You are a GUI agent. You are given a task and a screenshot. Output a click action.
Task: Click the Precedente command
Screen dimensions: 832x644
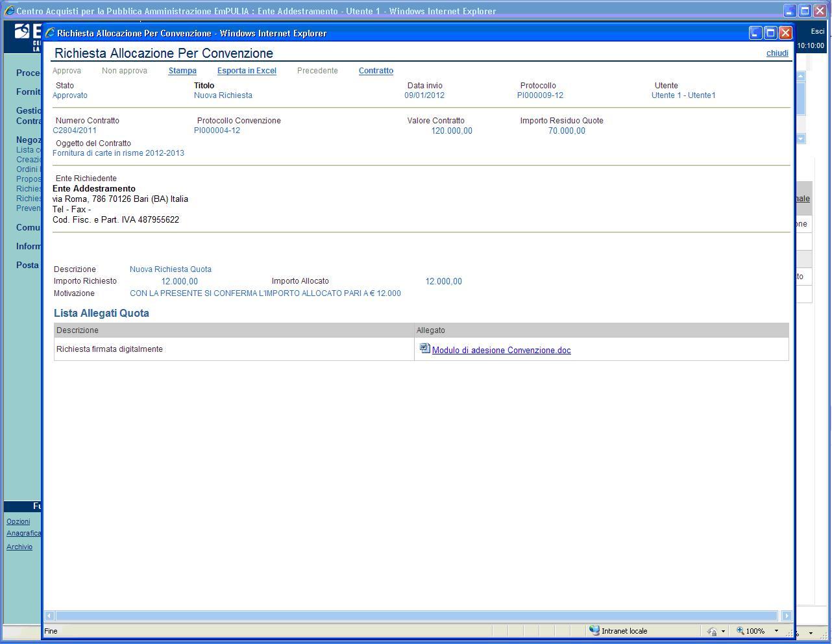[x=317, y=71]
